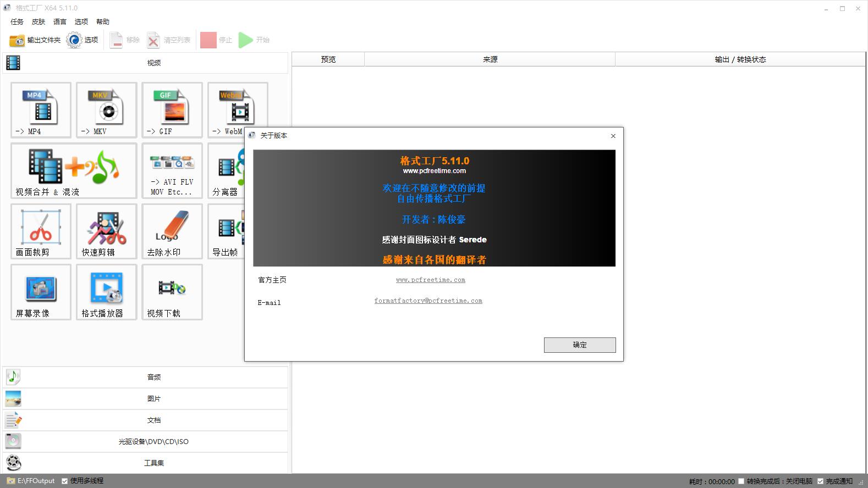Click the 耗时 : 00:00:00 status text

click(712, 481)
